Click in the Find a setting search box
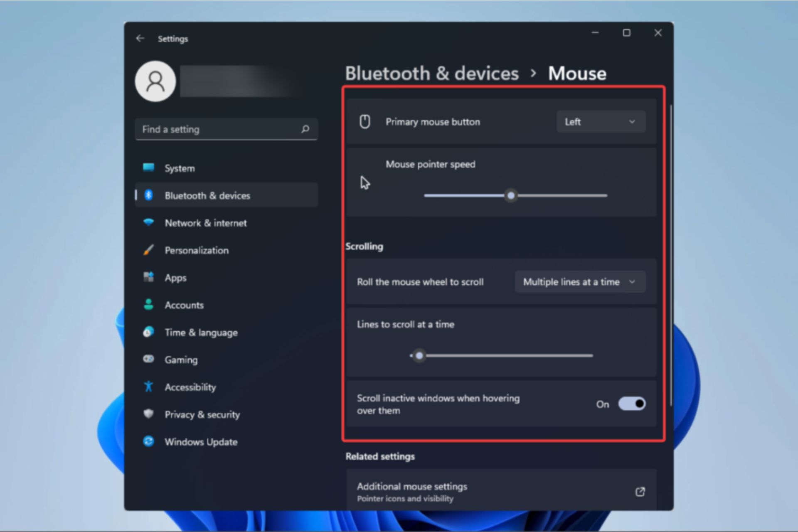The height and width of the screenshot is (532, 798). (227, 129)
